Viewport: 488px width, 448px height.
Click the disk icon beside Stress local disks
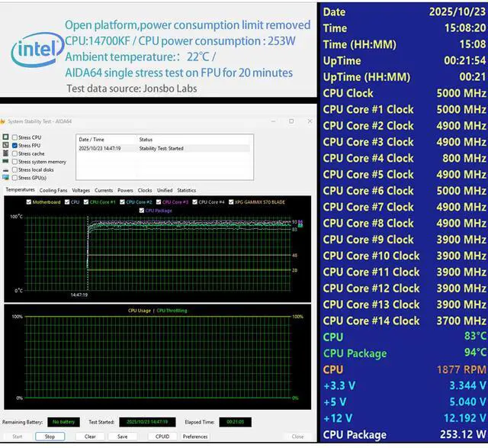(x=6, y=169)
